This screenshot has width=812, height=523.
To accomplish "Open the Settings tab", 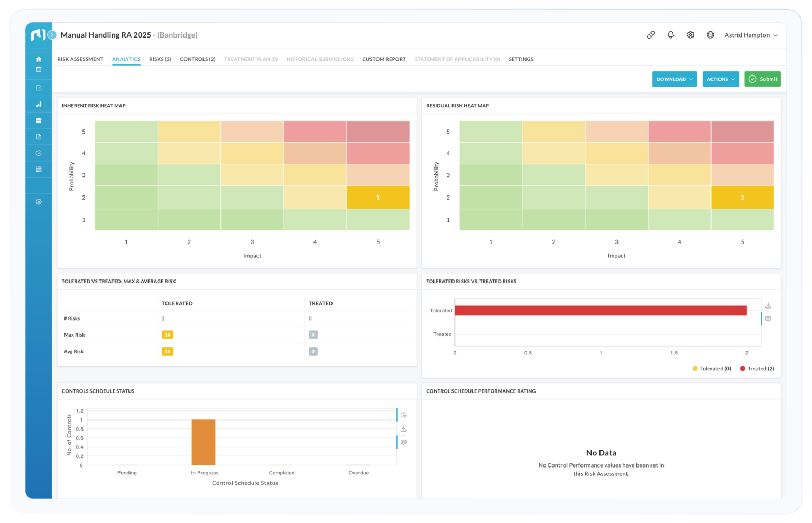I will (x=521, y=59).
